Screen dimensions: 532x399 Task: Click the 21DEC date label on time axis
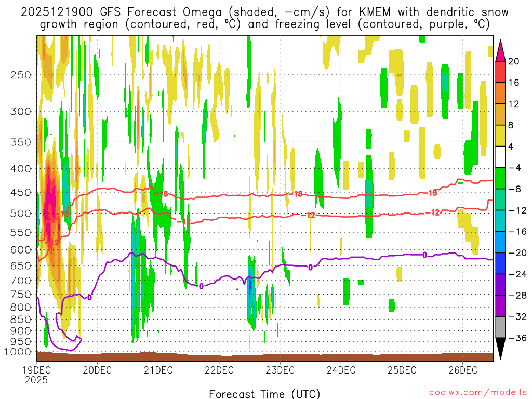pos(158,370)
